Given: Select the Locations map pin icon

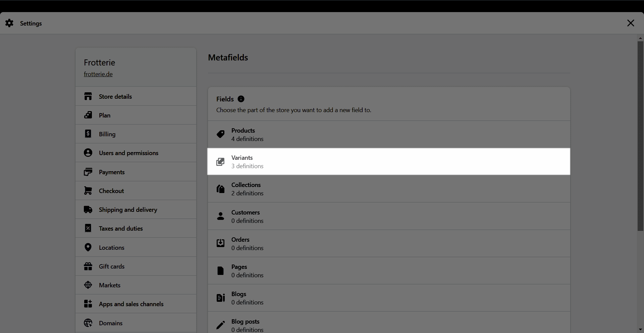Looking at the screenshot, I should pos(88,247).
